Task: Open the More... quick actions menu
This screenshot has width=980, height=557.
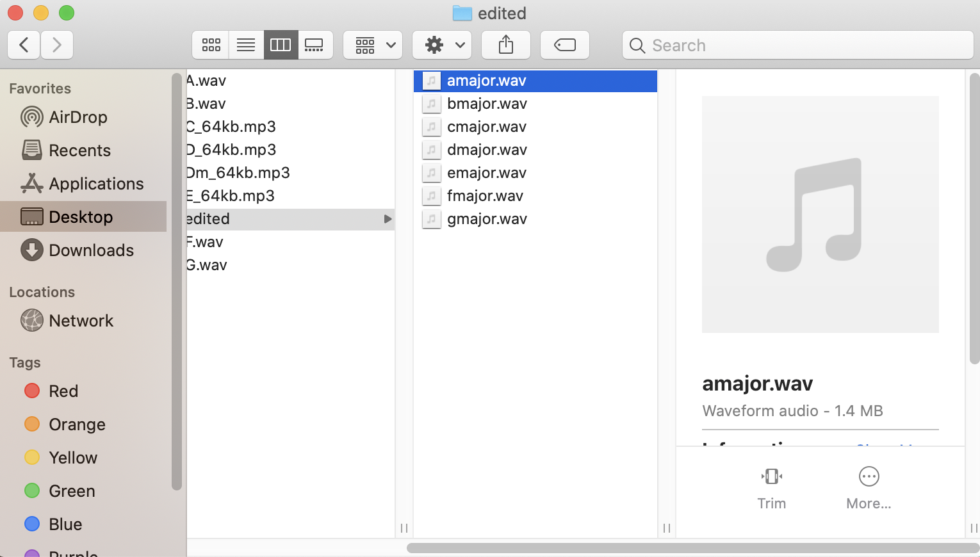Action: 869,488
